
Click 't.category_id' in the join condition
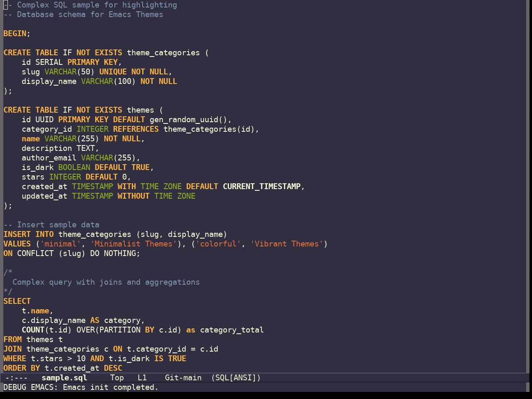pos(156,349)
